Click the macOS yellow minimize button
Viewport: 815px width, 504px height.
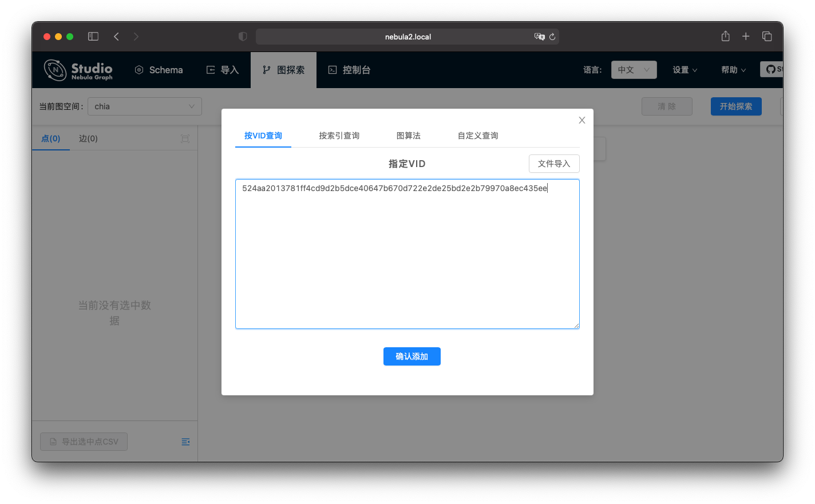pos(58,37)
